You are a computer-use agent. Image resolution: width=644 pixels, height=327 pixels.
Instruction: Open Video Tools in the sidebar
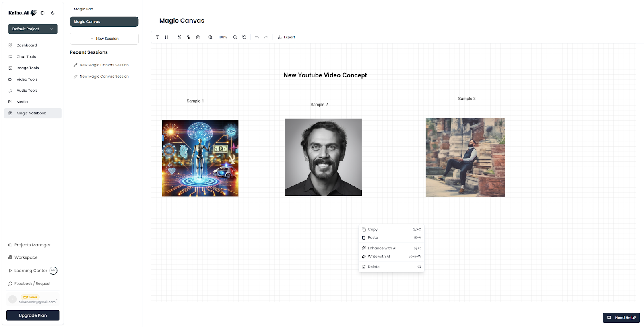tap(27, 79)
